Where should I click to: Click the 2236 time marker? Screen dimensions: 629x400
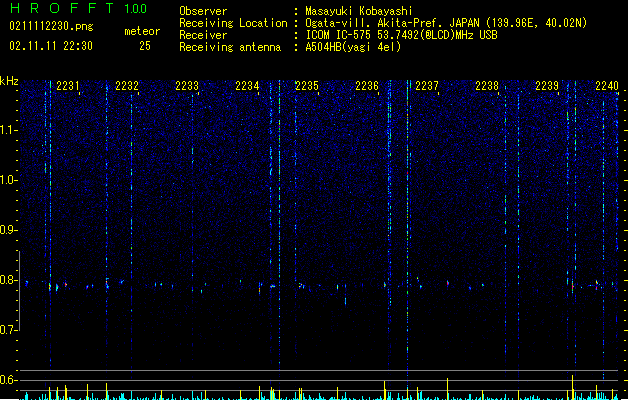(x=367, y=86)
